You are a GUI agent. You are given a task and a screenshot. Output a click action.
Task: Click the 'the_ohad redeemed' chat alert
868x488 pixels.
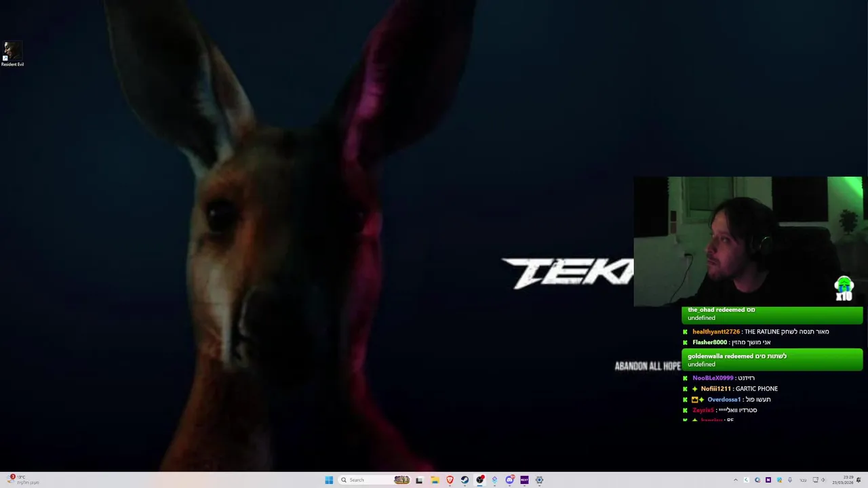tap(772, 314)
